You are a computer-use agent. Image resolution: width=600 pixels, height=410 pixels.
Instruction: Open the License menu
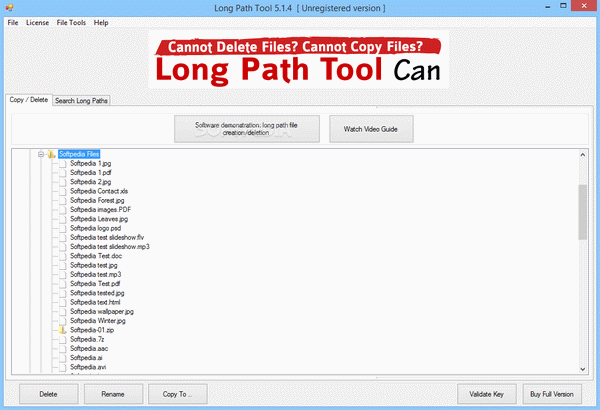coord(37,23)
